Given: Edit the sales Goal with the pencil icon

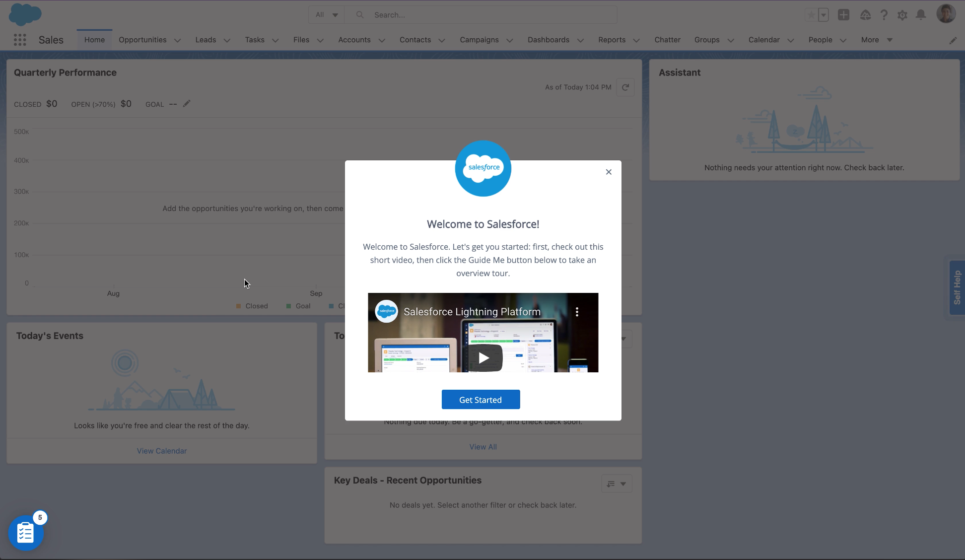Looking at the screenshot, I should pyautogui.click(x=187, y=103).
